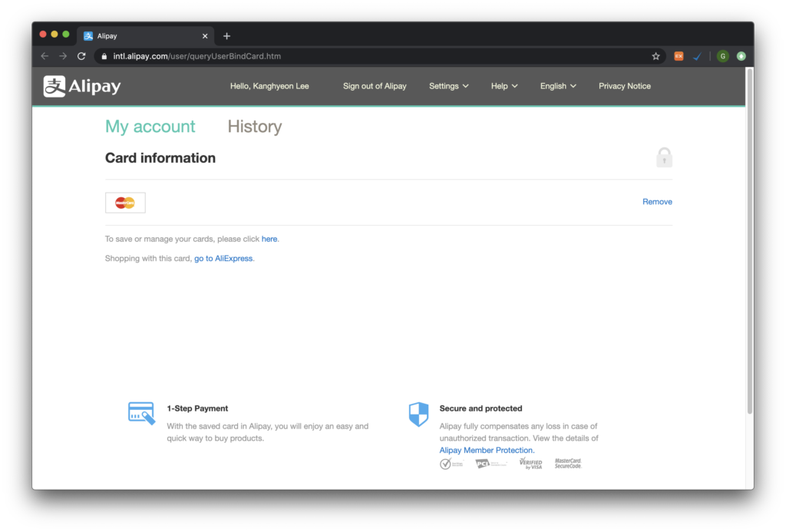Screen dimensions: 786x532
Task: Click the blue shield security icon
Action: (x=418, y=415)
